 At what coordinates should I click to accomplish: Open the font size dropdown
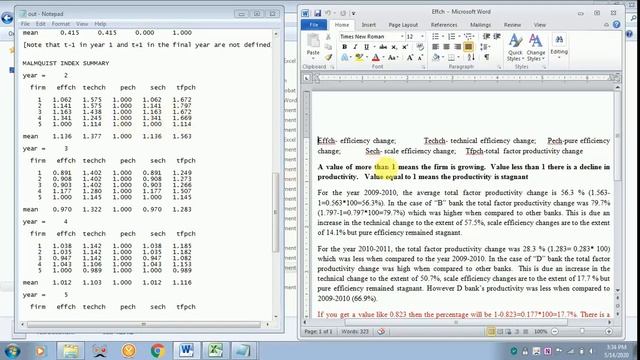point(422,36)
